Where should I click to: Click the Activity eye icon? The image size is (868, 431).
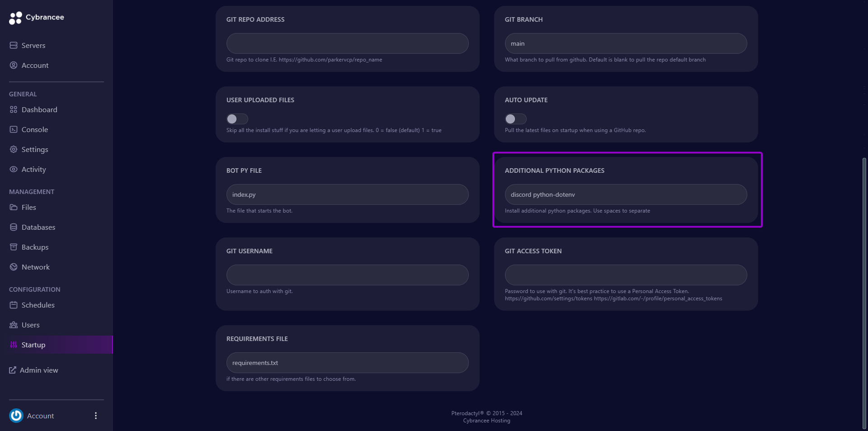tap(14, 169)
